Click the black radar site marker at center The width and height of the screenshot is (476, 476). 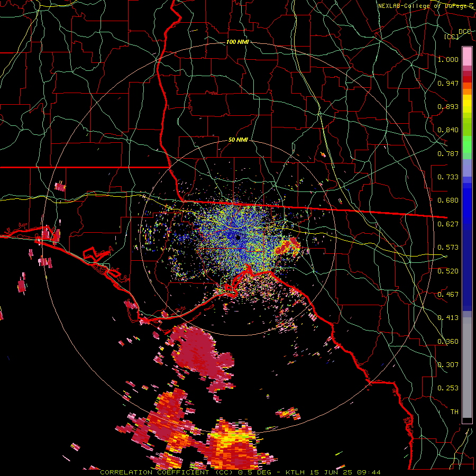tap(239, 237)
